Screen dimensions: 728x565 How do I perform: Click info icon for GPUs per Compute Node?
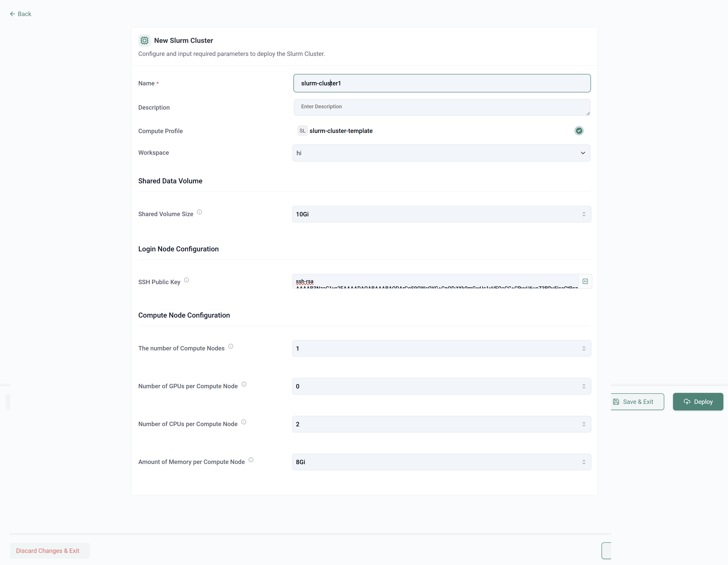[244, 384]
